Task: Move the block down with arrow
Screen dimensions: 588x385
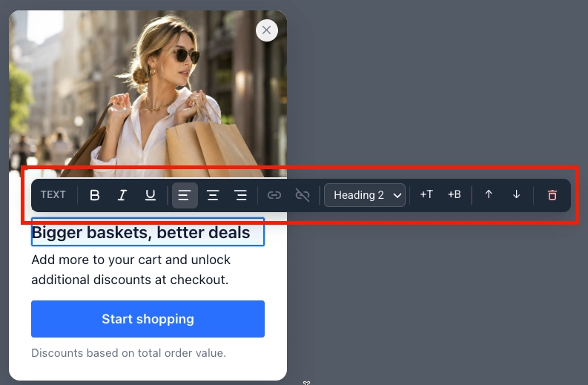Action: click(x=516, y=195)
